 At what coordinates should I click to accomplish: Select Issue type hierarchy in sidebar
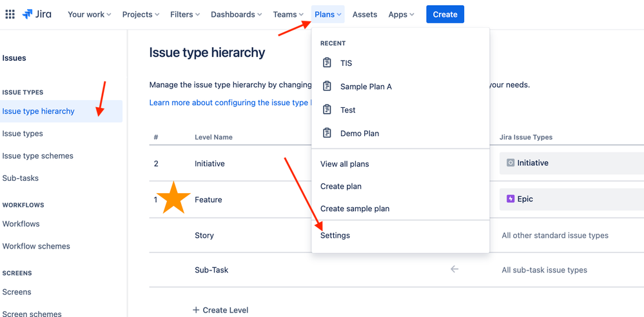click(x=61, y=111)
